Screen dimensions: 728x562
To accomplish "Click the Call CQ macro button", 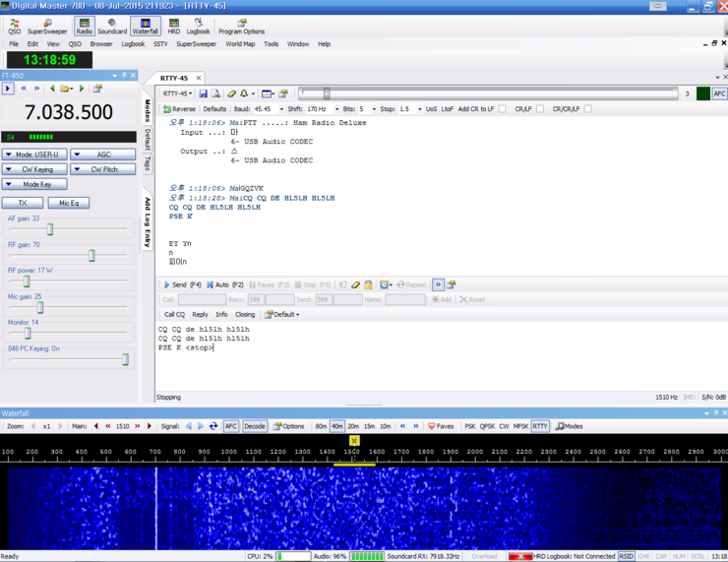I will click(x=174, y=315).
